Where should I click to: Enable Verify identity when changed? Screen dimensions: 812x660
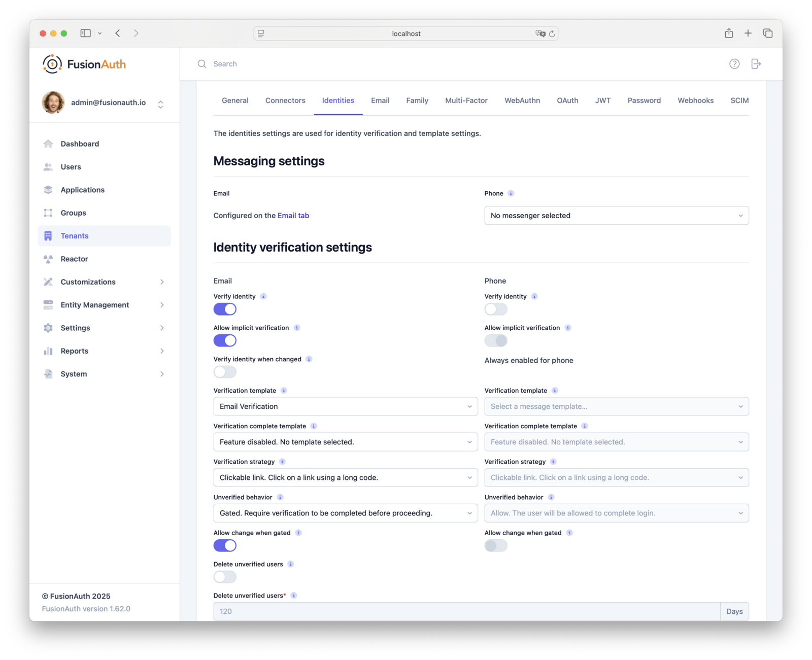tap(225, 372)
